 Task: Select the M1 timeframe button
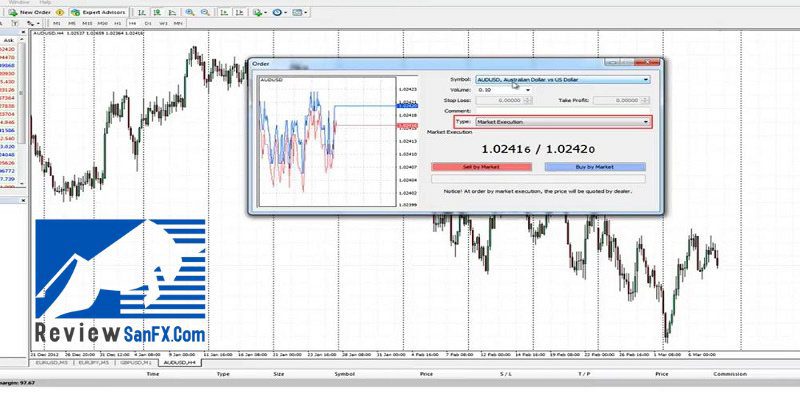(56, 21)
